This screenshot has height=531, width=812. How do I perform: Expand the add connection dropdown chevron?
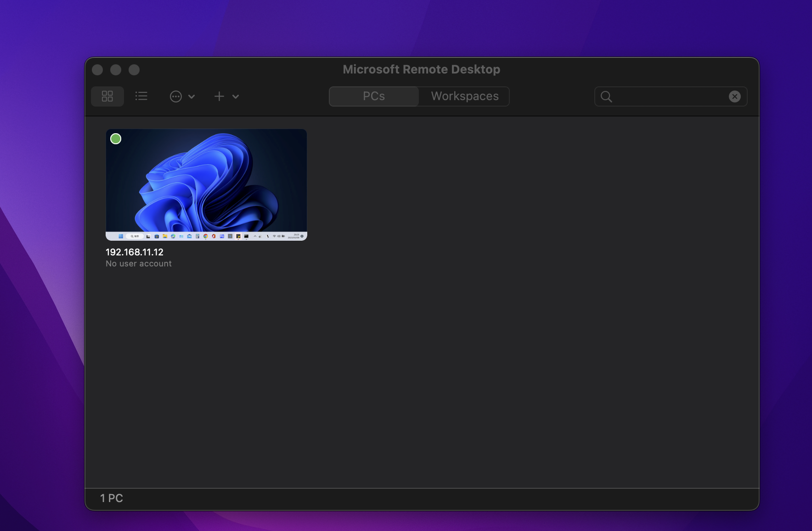[x=235, y=97]
